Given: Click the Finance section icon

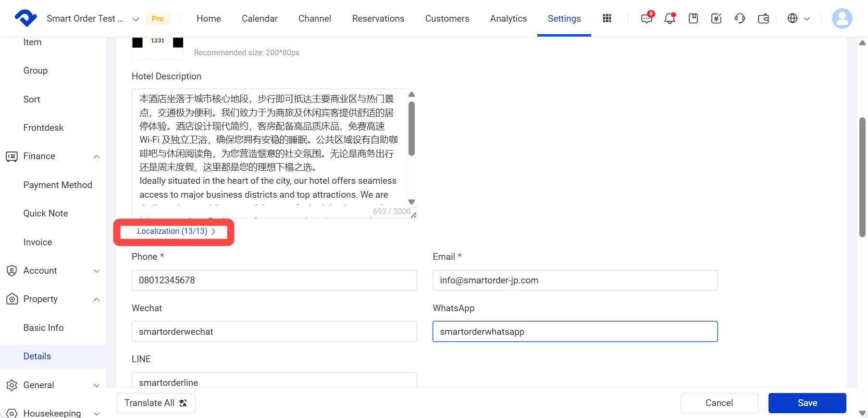Looking at the screenshot, I should coord(12,156).
